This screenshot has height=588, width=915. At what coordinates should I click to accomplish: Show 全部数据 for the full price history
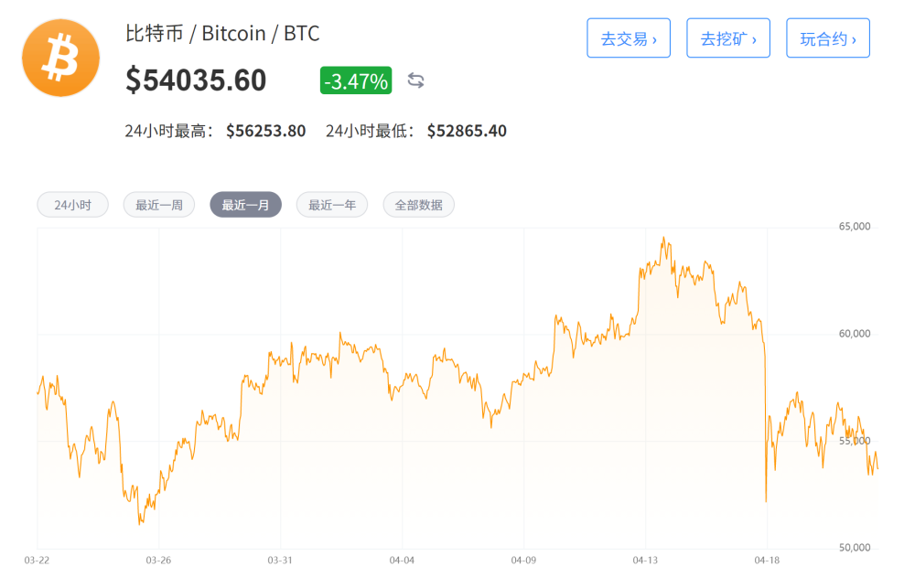point(418,204)
